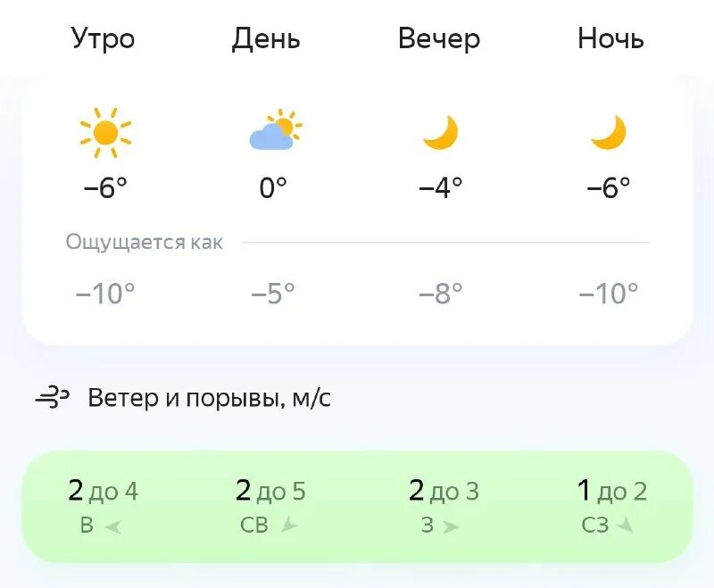The image size is (714, 588).
Task: Select the Вечер column header
Action: (439, 39)
